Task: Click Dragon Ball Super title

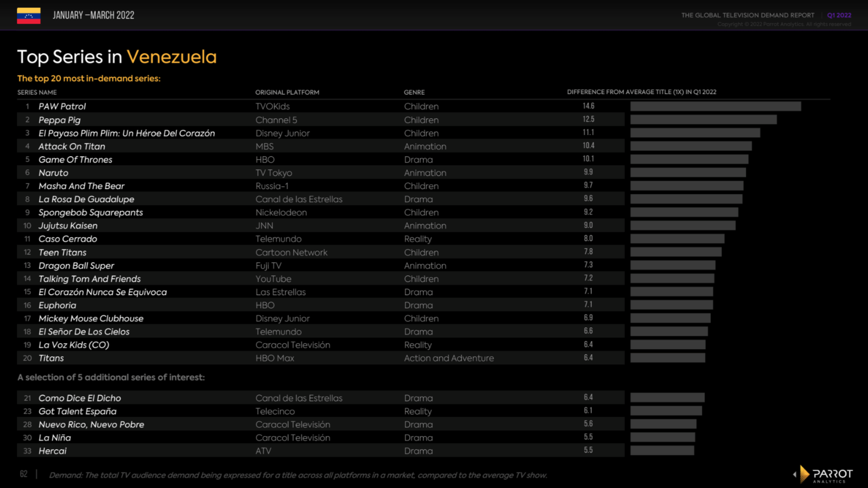Action: tap(76, 266)
